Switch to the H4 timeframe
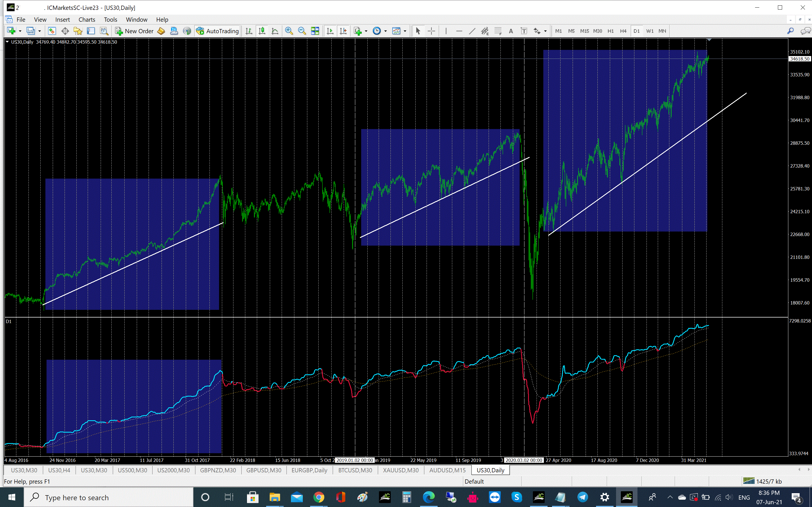Image resolution: width=812 pixels, height=507 pixels. pos(623,31)
